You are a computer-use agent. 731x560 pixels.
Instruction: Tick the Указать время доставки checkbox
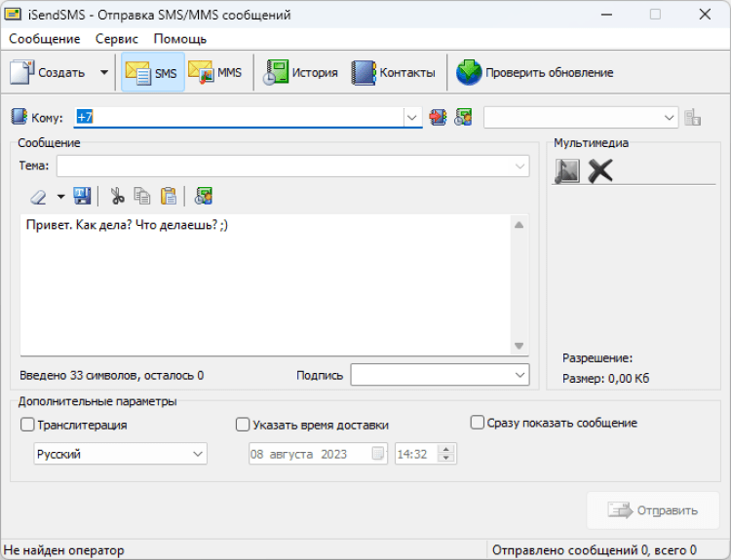[243, 425]
